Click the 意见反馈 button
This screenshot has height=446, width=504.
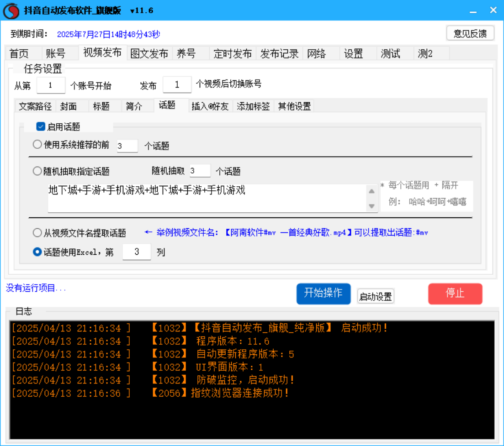[470, 33]
